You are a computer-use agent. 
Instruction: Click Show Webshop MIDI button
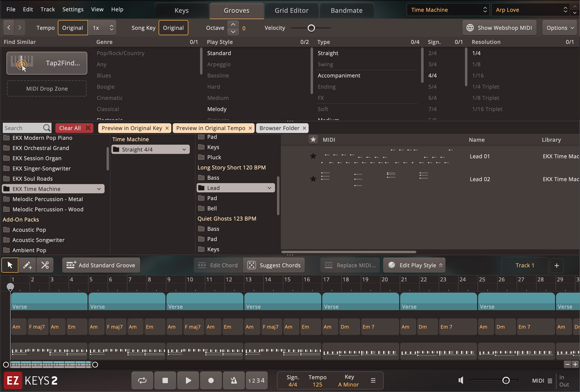[x=499, y=28]
